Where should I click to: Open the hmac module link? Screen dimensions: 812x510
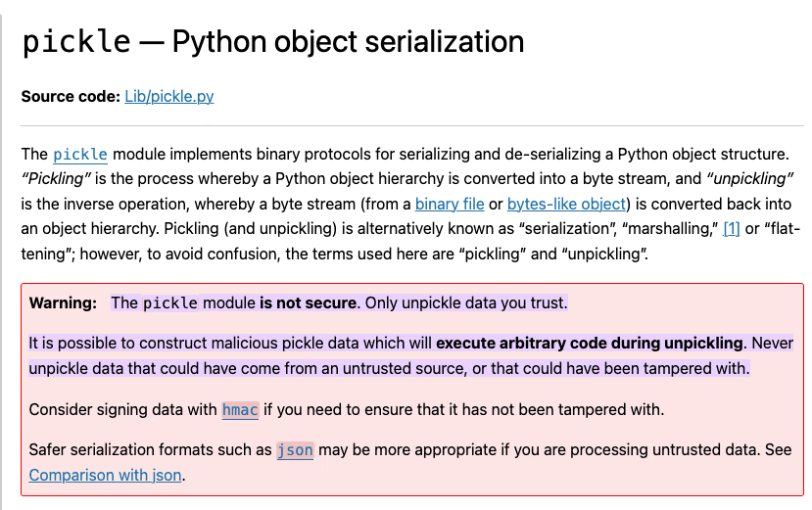[x=240, y=409]
